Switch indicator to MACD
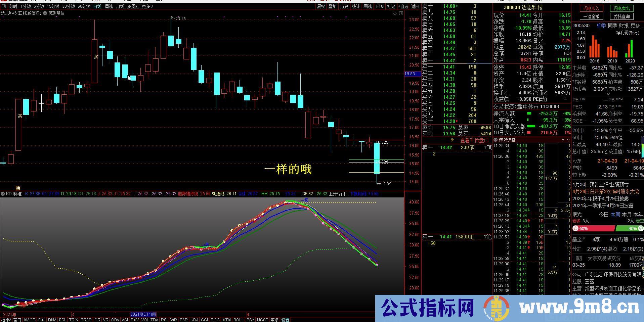 (30, 320)
